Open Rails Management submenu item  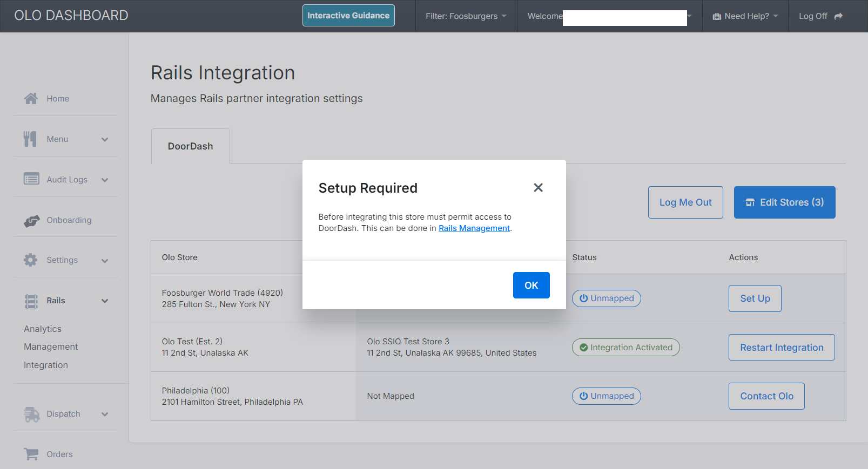click(x=51, y=346)
